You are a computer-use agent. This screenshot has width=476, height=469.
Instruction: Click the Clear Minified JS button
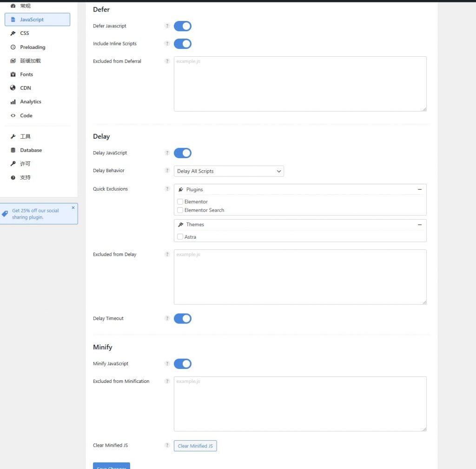[195, 446]
